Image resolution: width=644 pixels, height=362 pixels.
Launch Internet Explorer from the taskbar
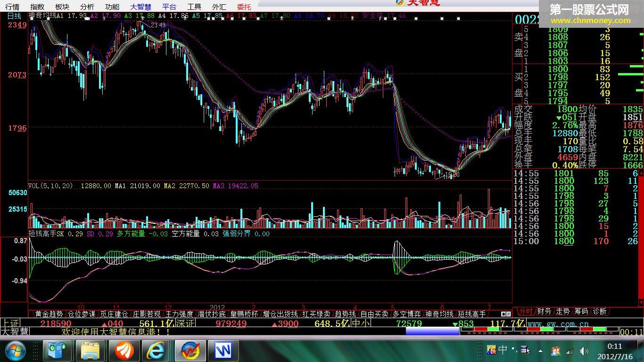pos(157,351)
